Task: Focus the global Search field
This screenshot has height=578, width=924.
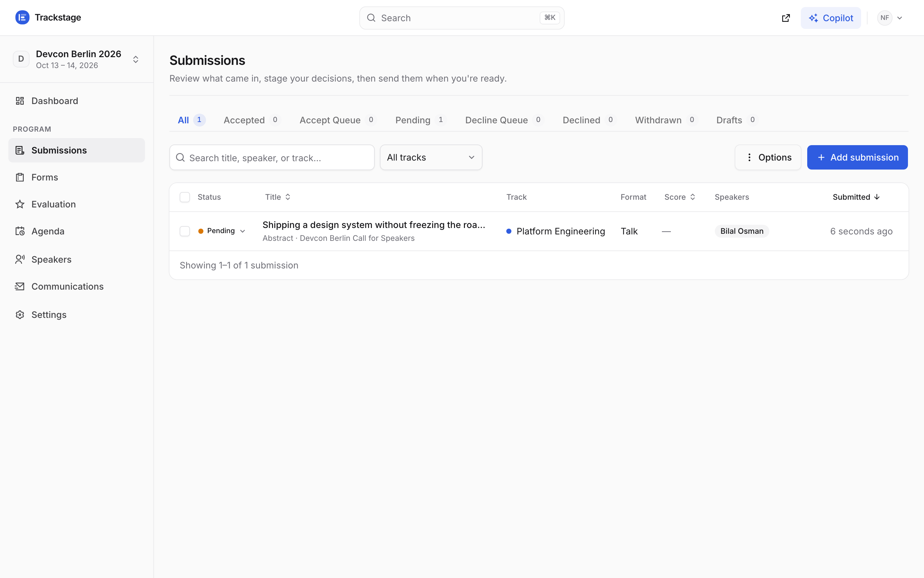Action: tap(462, 18)
